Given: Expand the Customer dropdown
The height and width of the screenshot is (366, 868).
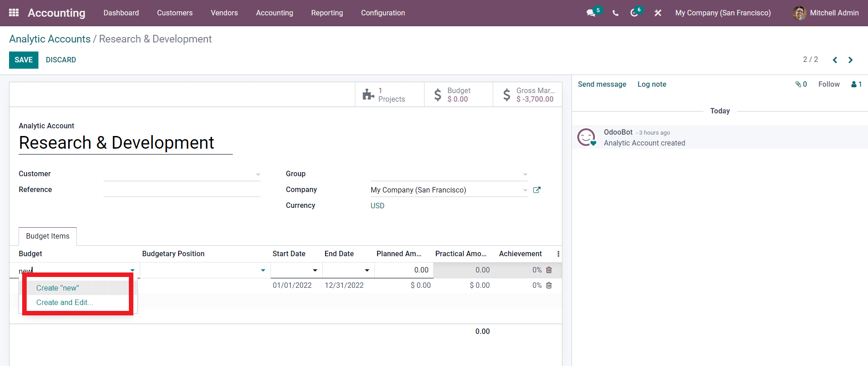Looking at the screenshot, I should click(x=258, y=174).
